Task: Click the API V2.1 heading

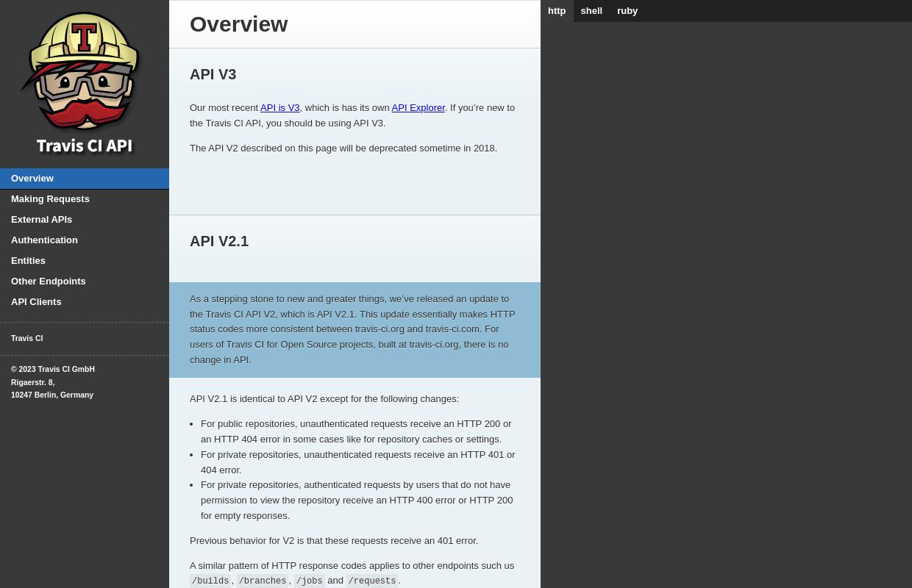Action: click(219, 241)
